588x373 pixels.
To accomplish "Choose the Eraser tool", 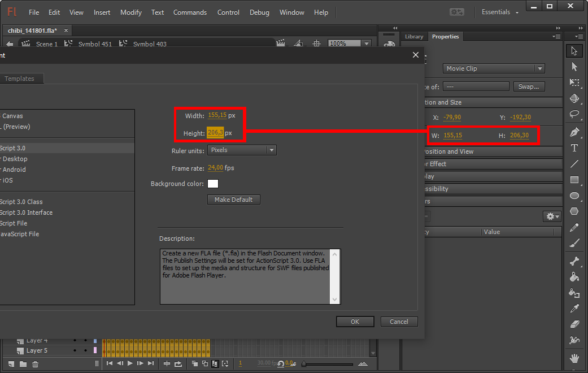I will (x=574, y=324).
